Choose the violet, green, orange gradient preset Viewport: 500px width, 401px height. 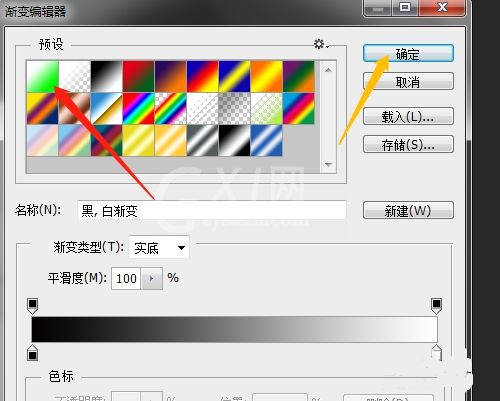(x=299, y=76)
